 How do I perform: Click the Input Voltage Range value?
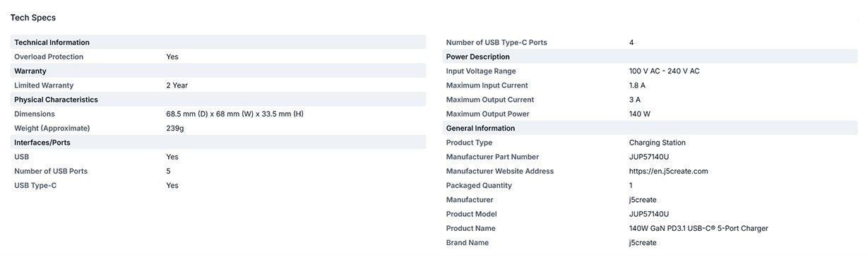pos(665,71)
